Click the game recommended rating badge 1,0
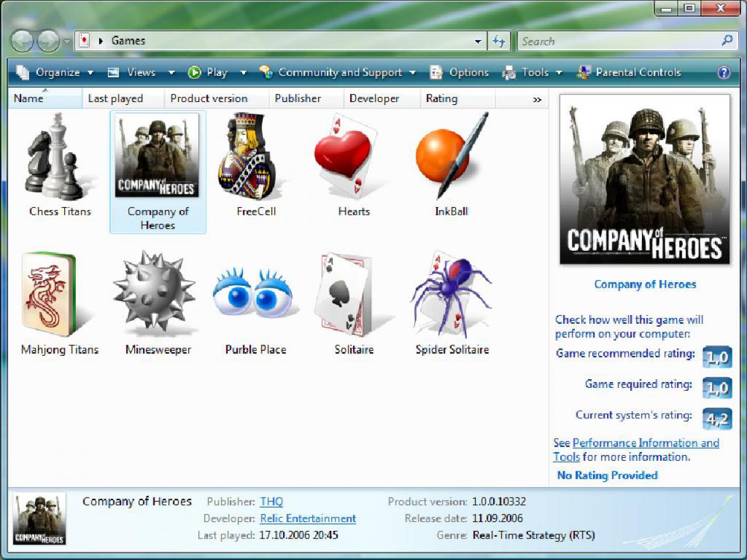 [717, 357]
